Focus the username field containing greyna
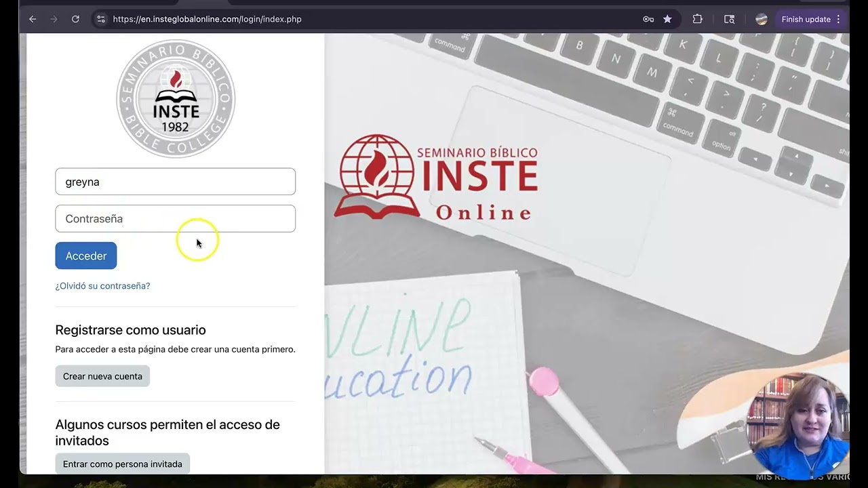The height and width of the screenshot is (488, 868). (175, 182)
